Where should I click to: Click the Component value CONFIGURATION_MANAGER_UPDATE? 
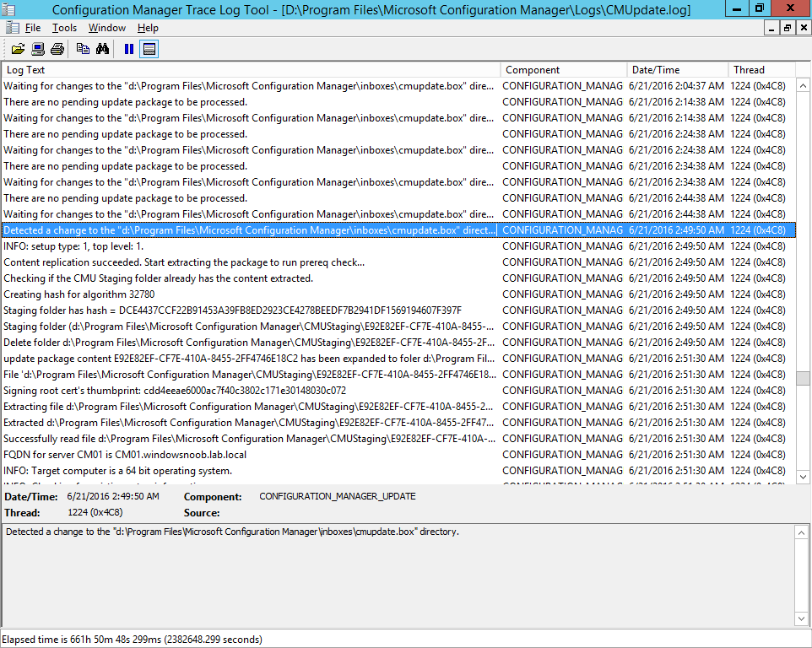coord(338,496)
